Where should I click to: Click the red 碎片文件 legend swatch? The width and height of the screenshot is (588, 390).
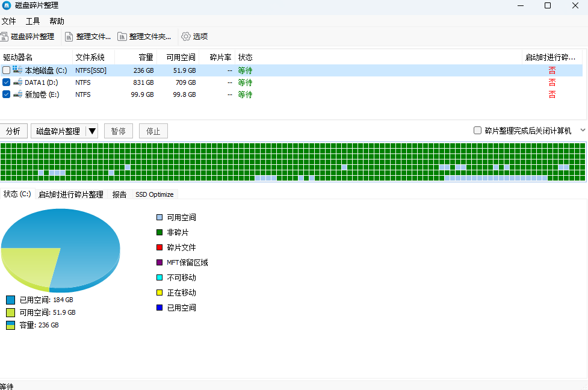pyautogui.click(x=159, y=247)
